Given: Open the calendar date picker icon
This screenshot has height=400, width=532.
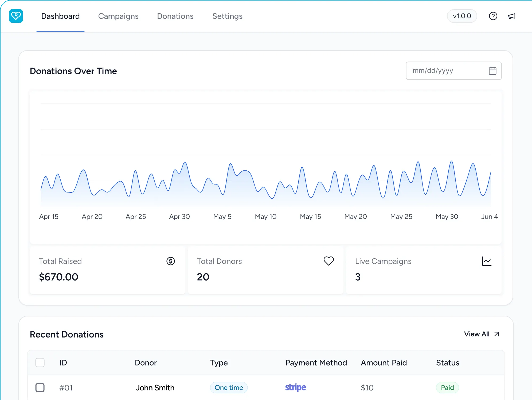Looking at the screenshot, I should pyautogui.click(x=492, y=71).
